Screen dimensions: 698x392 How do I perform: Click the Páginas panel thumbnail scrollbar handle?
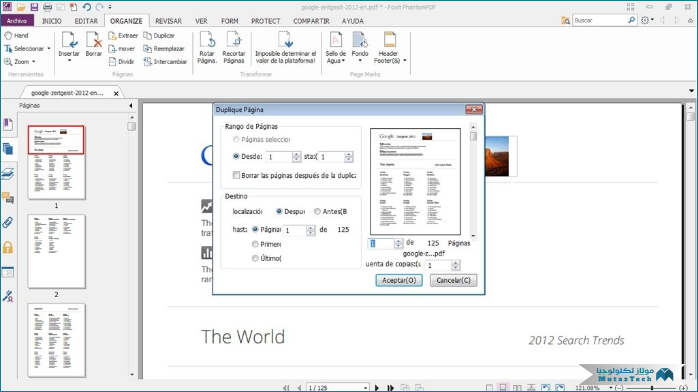pyautogui.click(x=131, y=126)
